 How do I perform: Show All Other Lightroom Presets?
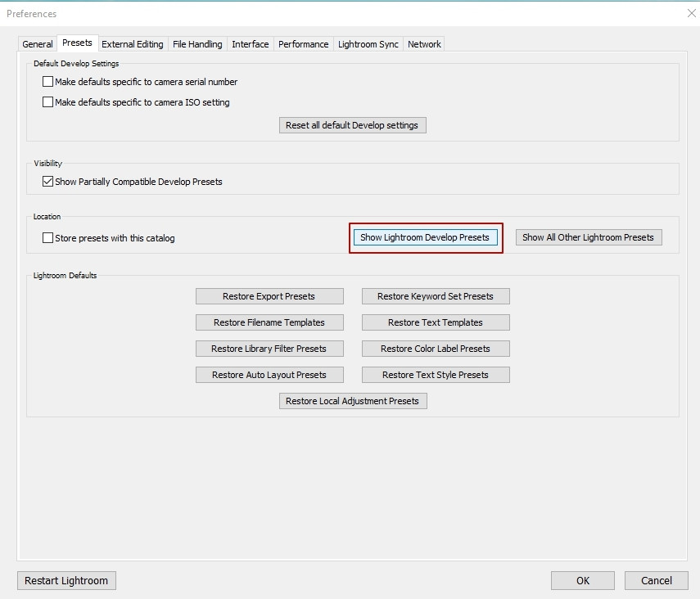(x=588, y=236)
